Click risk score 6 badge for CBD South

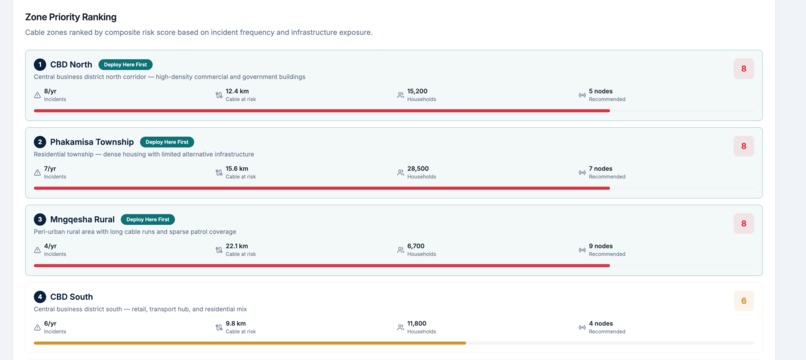tap(743, 301)
